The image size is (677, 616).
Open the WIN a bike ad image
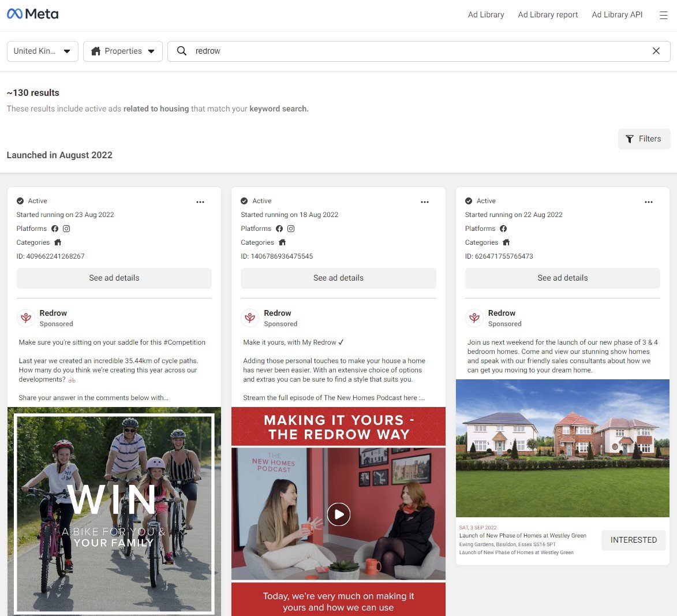pos(114,512)
